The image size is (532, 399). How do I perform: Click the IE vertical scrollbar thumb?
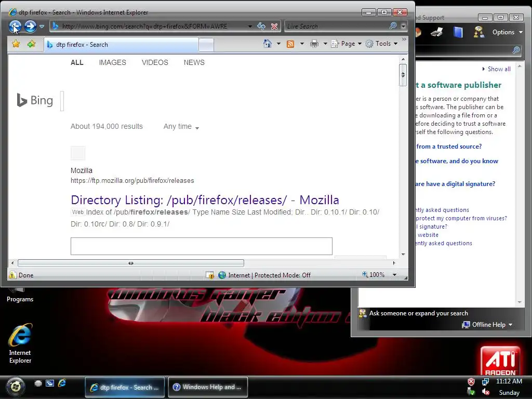[403, 75]
